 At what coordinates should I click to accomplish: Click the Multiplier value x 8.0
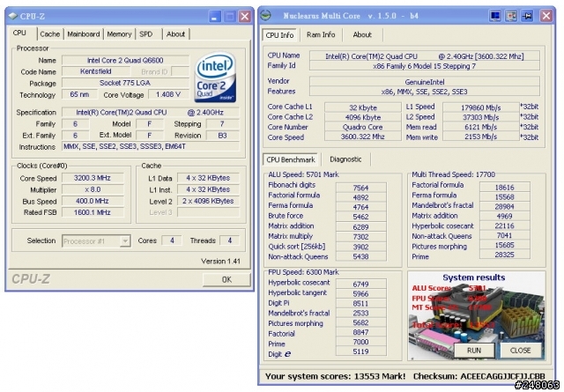(x=93, y=189)
